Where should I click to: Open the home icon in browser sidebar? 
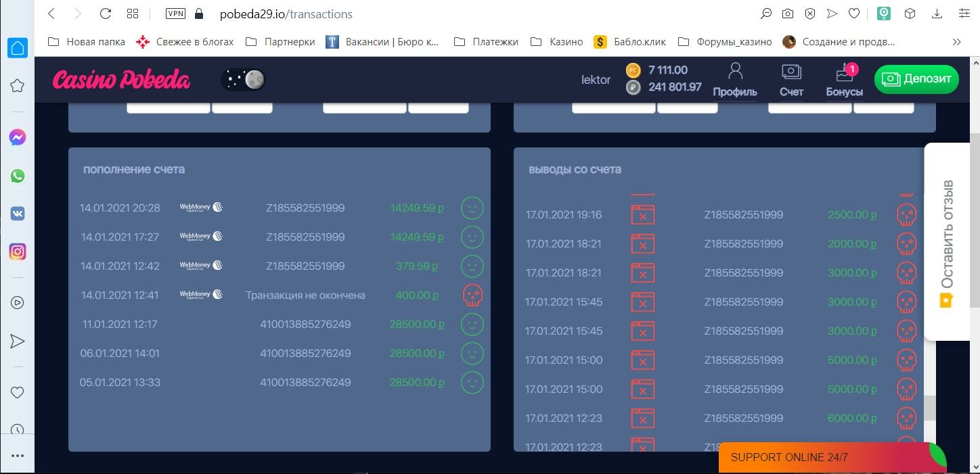coord(18,47)
